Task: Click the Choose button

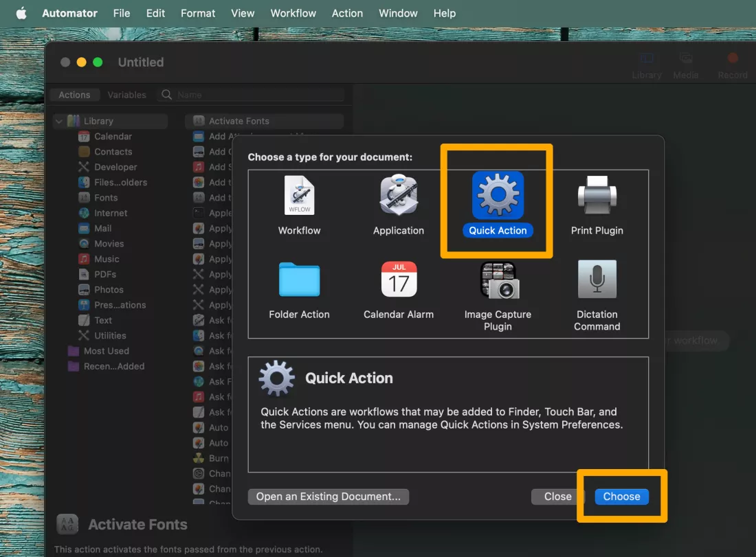Action: point(621,497)
